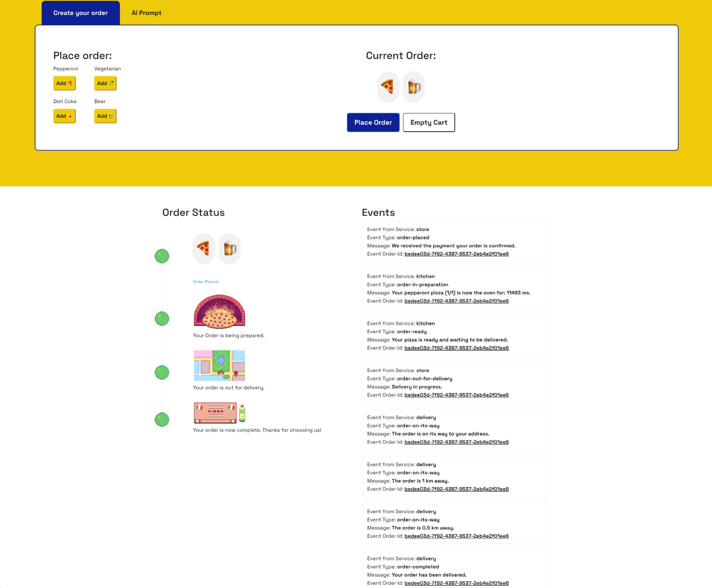Add a Diet Coke to the order

[x=64, y=116]
